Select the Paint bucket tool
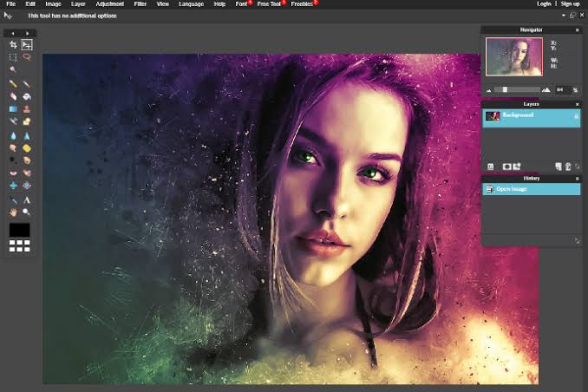 click(x=27, y=96)
